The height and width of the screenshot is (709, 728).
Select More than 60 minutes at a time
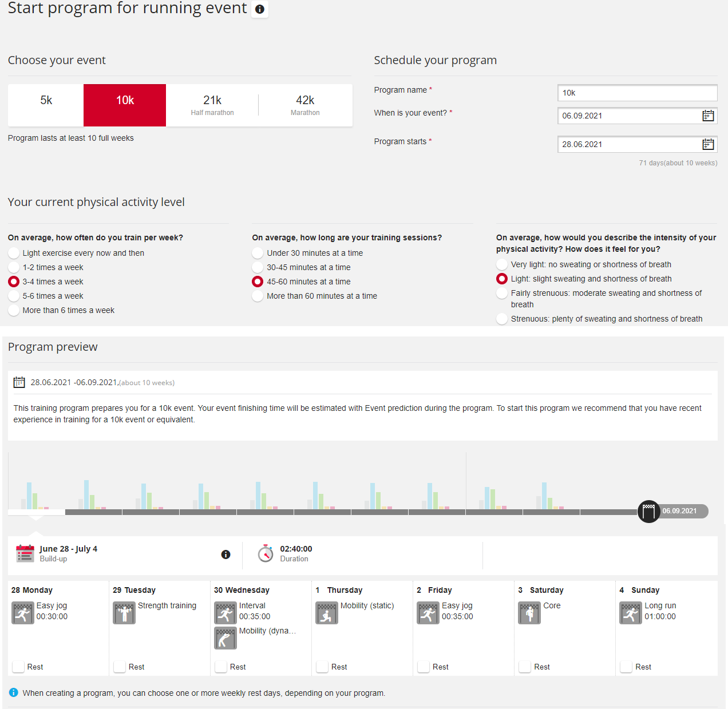point(258,296)
